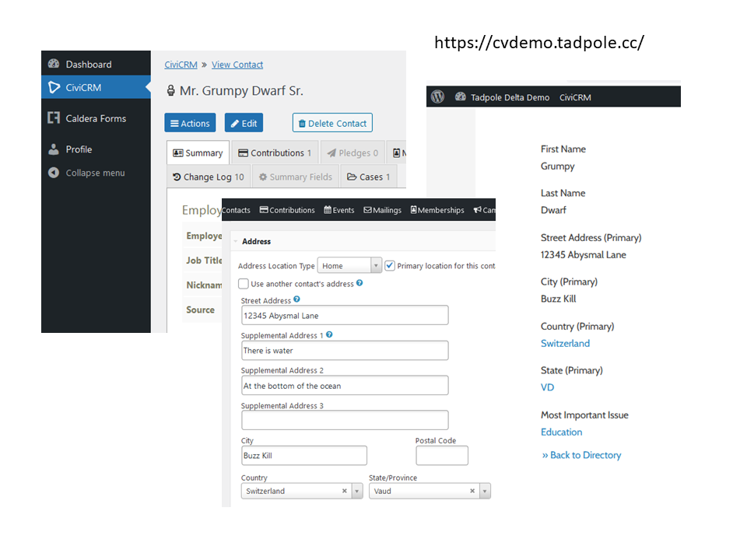Click help icon beside Use another contact's address

359,283
